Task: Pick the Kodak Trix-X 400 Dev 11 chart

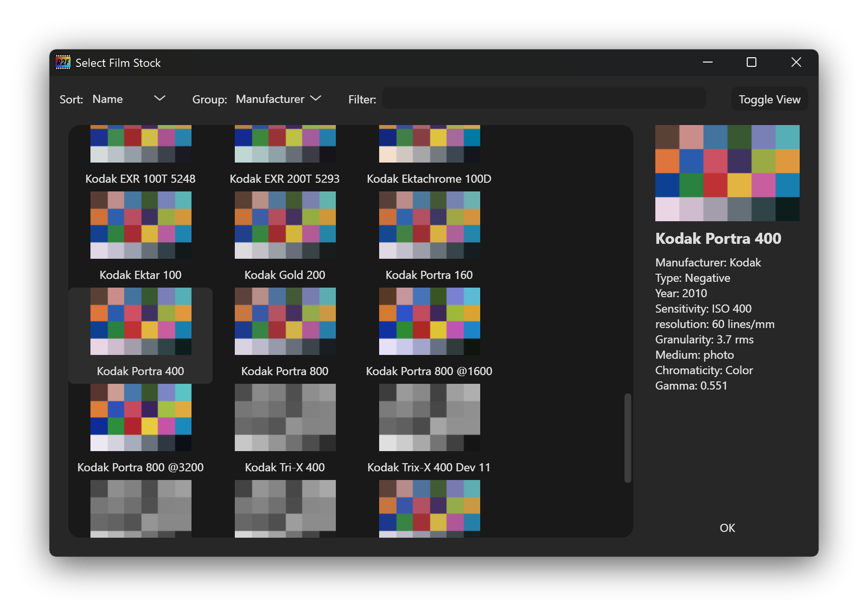Action: click(x=430, y=417)
